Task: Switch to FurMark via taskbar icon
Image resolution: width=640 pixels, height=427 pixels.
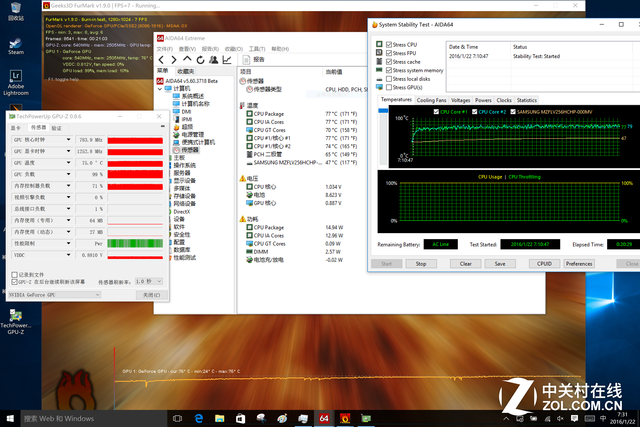Action: 345,418
